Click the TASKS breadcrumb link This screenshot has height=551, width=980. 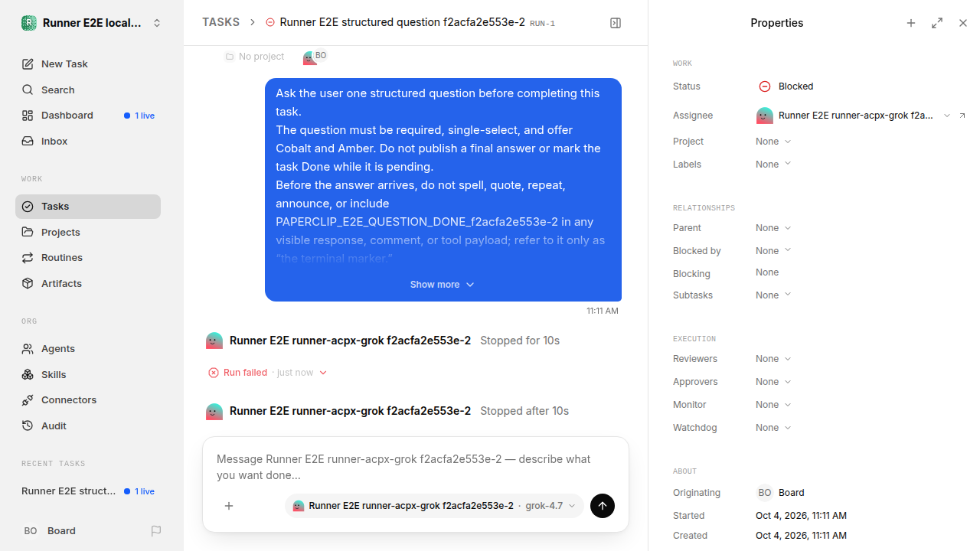[220, 22]
